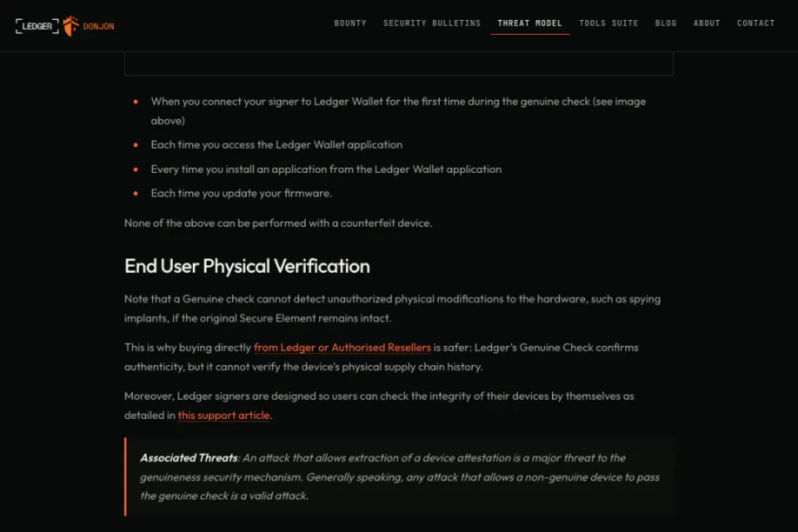
Task: Open 'this support article' link
Action: 224,416
